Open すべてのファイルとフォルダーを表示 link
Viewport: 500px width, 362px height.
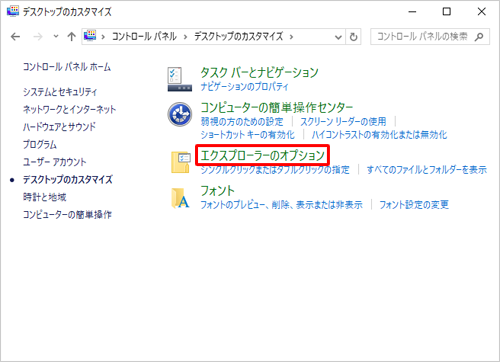coord(427,170)
